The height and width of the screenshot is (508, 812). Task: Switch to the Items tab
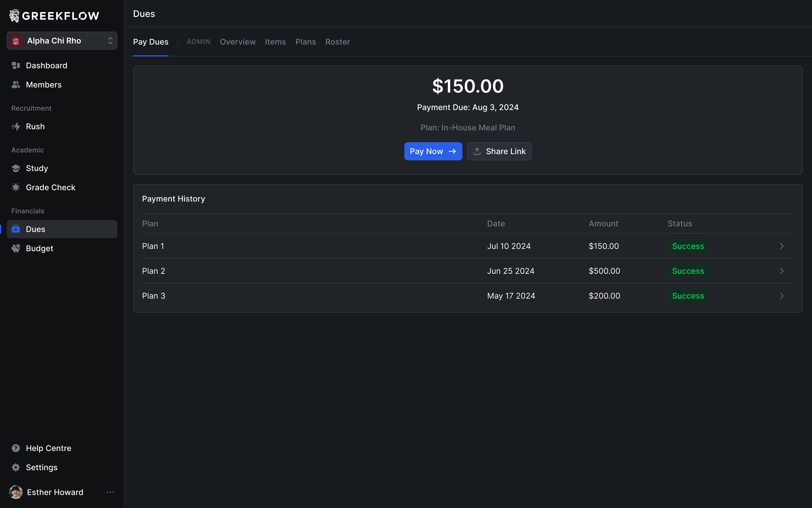[275, 42]
